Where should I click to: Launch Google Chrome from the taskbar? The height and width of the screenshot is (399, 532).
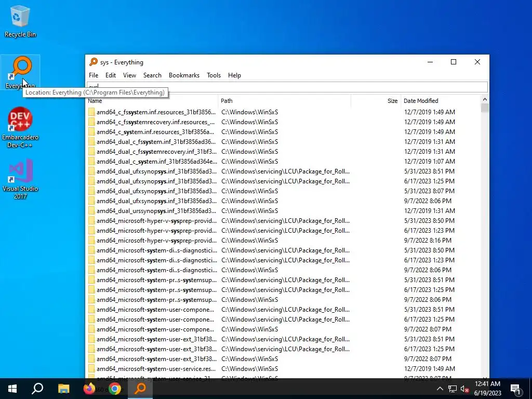point(115,389)
